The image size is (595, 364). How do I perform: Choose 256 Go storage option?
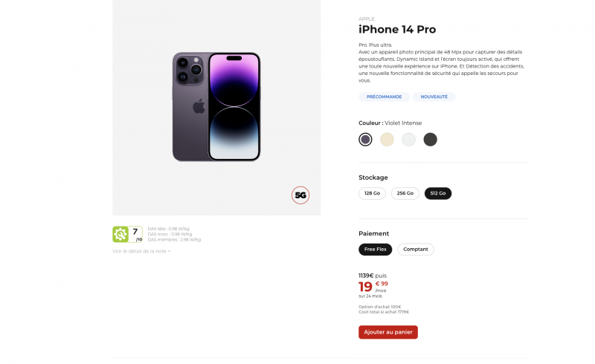click(x=405, y=193)
